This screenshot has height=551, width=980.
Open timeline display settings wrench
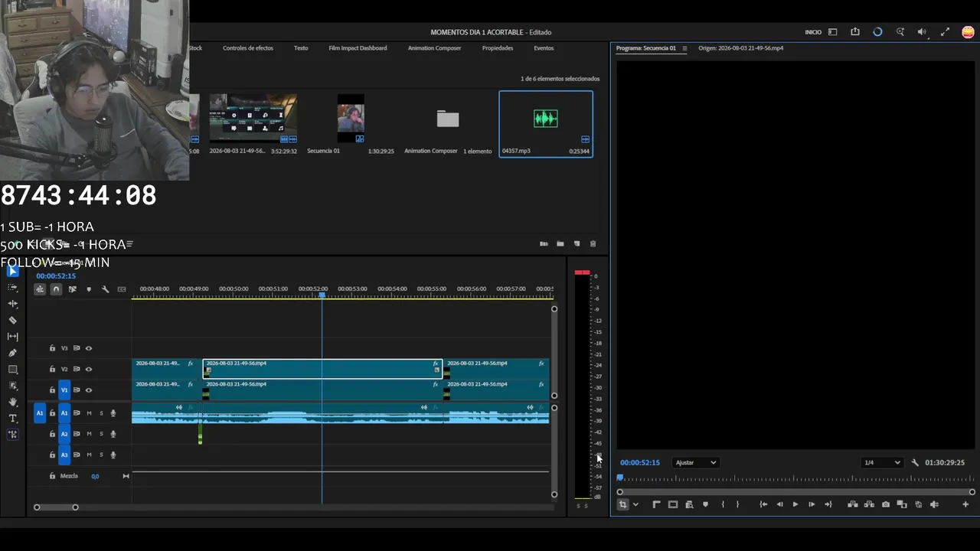coord(105,289)
